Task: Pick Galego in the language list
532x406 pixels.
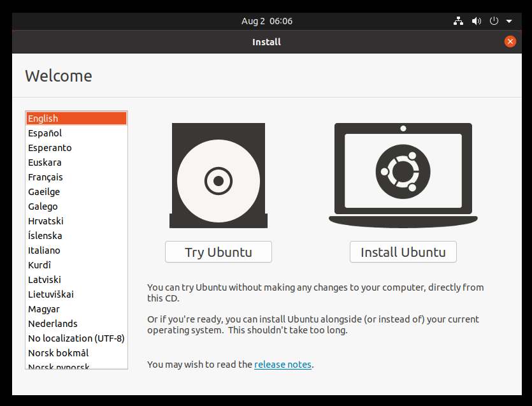Action: [76, 207]
